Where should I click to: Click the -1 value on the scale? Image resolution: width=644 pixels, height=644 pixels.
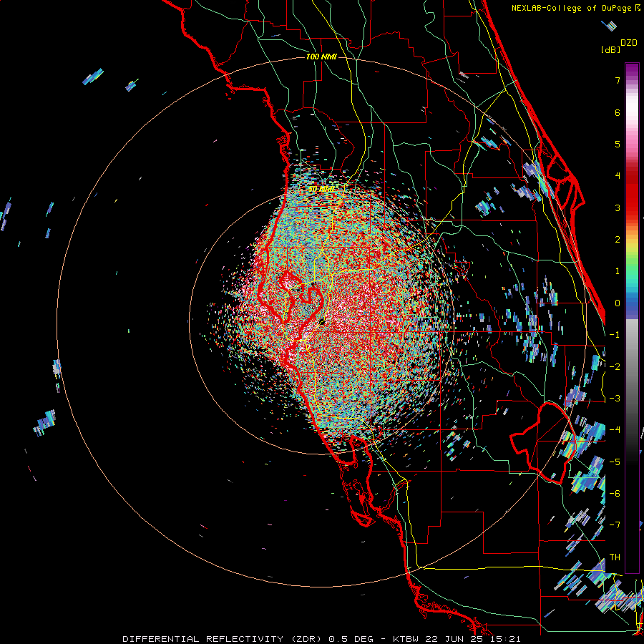point(615,335)
